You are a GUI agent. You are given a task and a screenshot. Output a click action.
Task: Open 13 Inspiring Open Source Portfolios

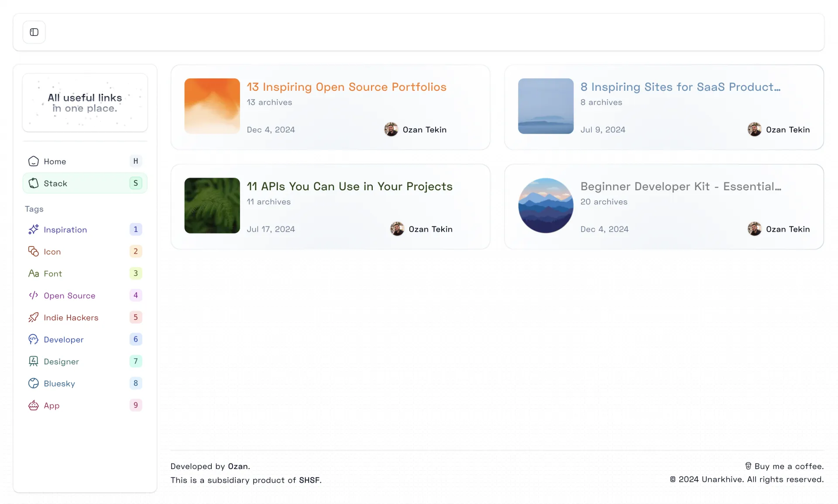pos(346,87)
